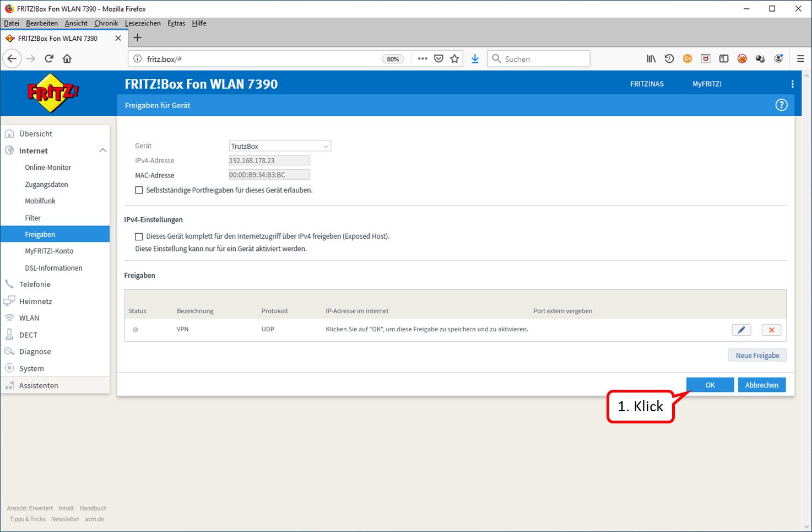This screenshot has height=532, width=812.
Task: Open a new tab with plus icon
Action: click(138, 37)
